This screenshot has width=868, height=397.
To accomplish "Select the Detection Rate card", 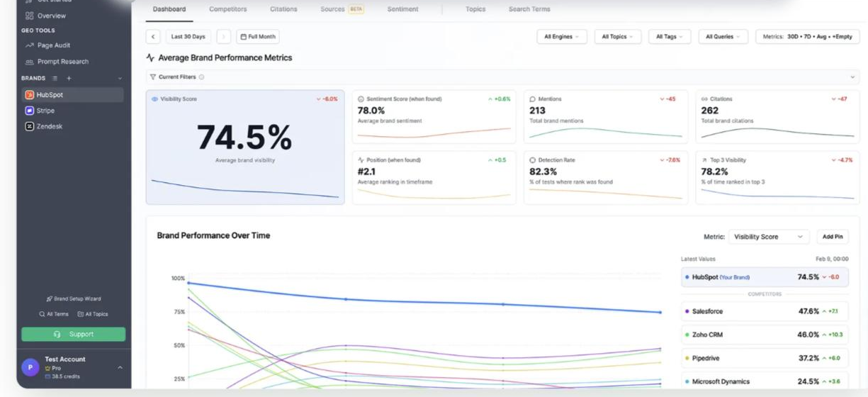I will (606, 177).
